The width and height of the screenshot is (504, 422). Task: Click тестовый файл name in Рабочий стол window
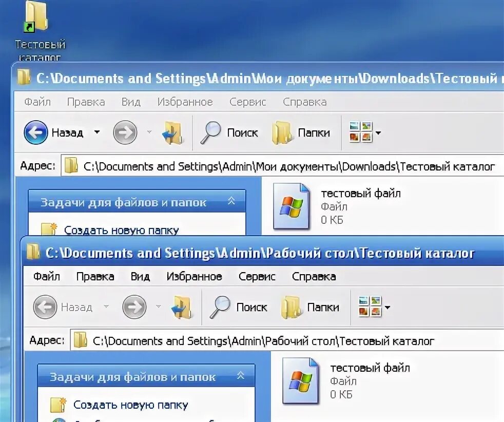pos(370,368)
